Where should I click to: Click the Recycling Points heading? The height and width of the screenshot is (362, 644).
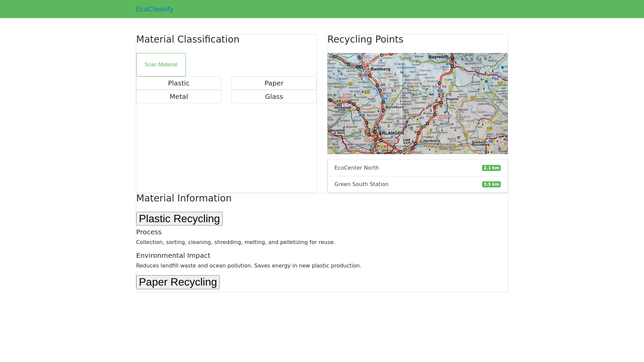click(365, 40)
